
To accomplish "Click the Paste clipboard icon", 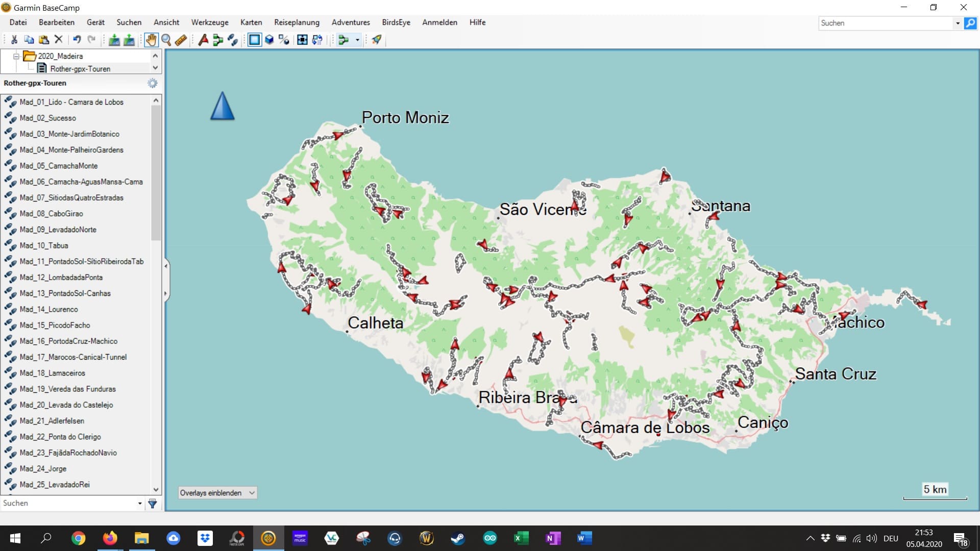I will click(x=44, y=40).
